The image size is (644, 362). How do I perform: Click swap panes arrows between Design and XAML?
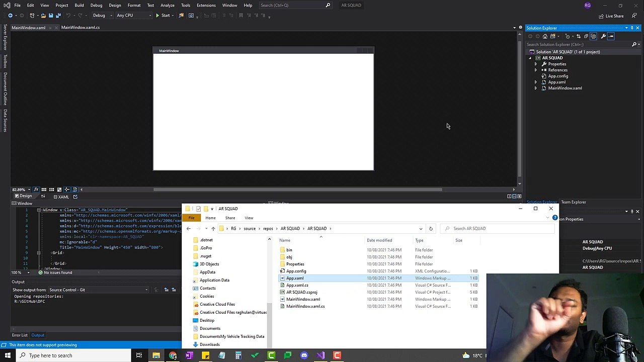(43, 196)
